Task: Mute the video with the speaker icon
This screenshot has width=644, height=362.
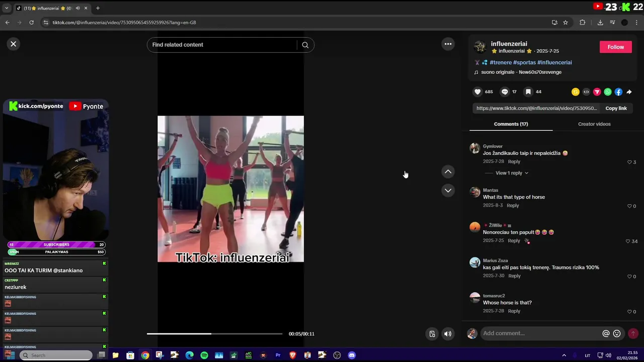Action: pyautogui.click(x=448, y=334)
